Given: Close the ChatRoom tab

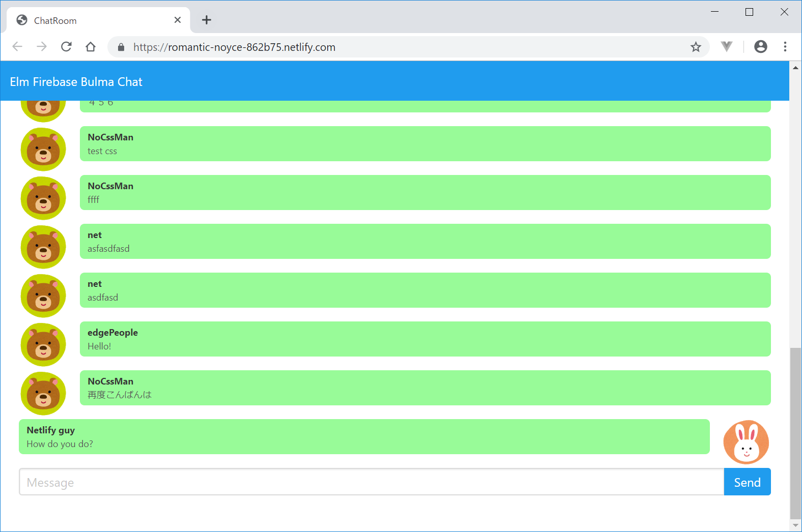Looking at the screenshot, I should point(178,20).
